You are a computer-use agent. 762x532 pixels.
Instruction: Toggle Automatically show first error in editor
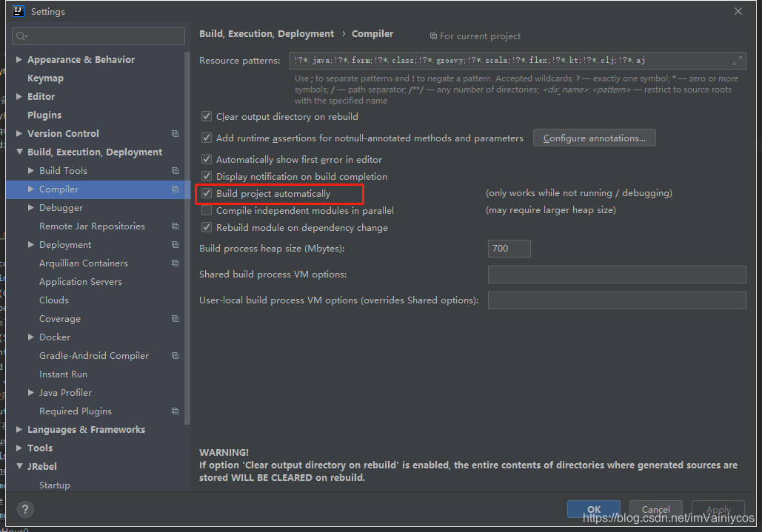(207, 159)
